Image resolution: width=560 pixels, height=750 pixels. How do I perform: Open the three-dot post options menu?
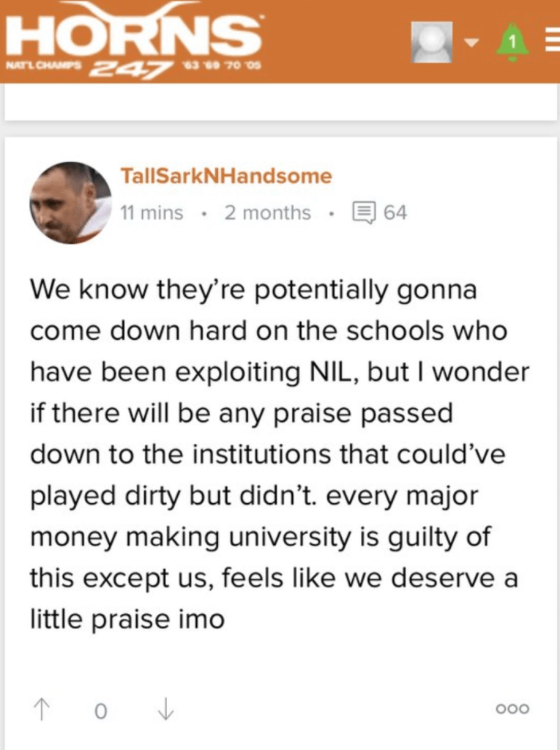click(x=512, y=709)
